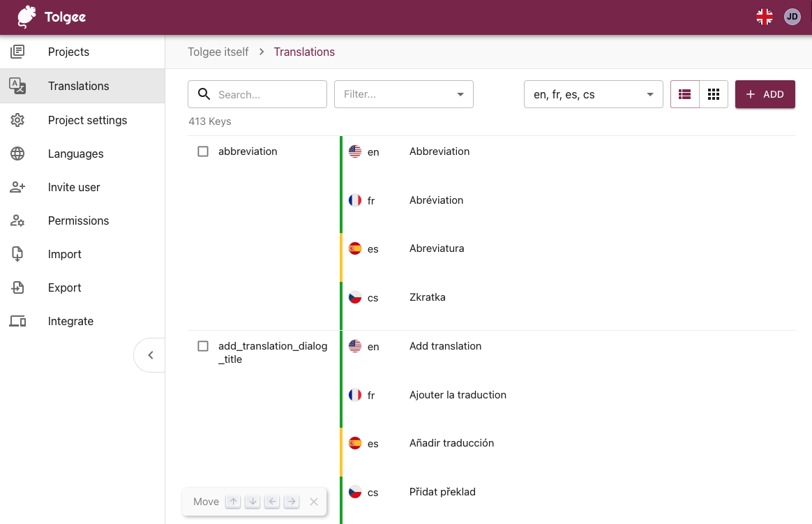Close the Move shortcuts hint
Viewport: 812px width, 524px height.
[x=314, y=501]
